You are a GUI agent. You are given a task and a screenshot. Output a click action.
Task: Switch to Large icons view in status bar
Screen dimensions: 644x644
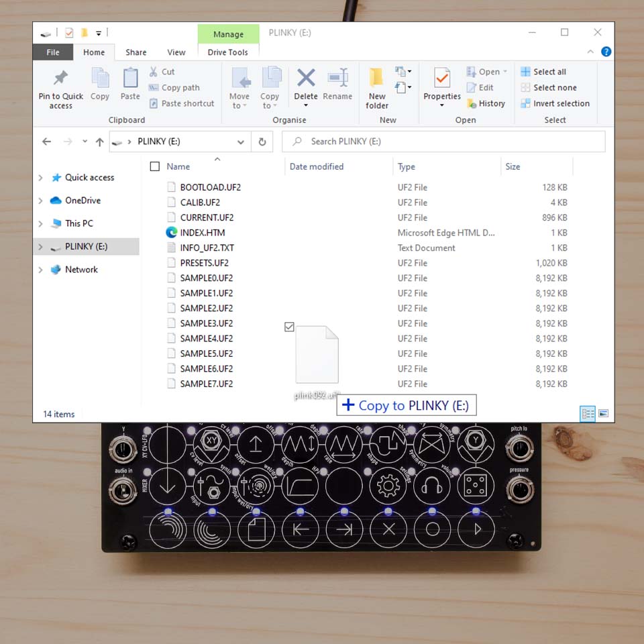pos(603,414)
